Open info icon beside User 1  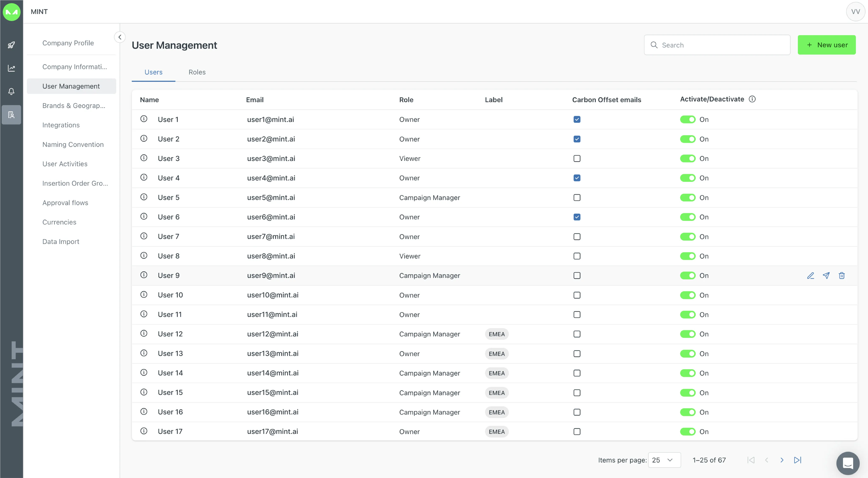[x=144, y=119]
